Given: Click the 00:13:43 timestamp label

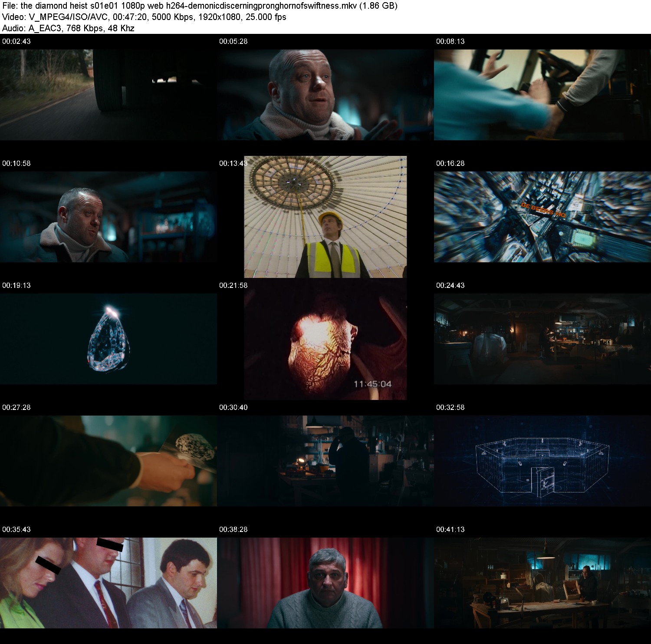Looking at the screenshot, I should coord(233,163).
